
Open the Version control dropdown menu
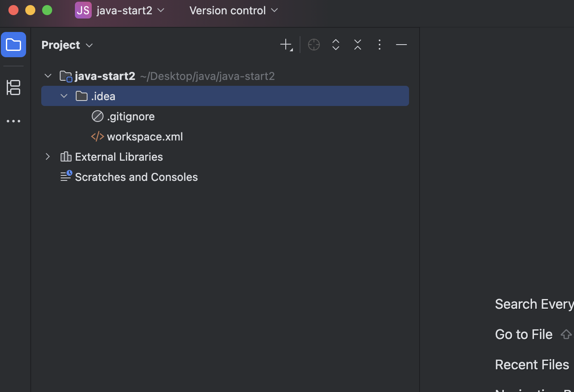[234, 10]
